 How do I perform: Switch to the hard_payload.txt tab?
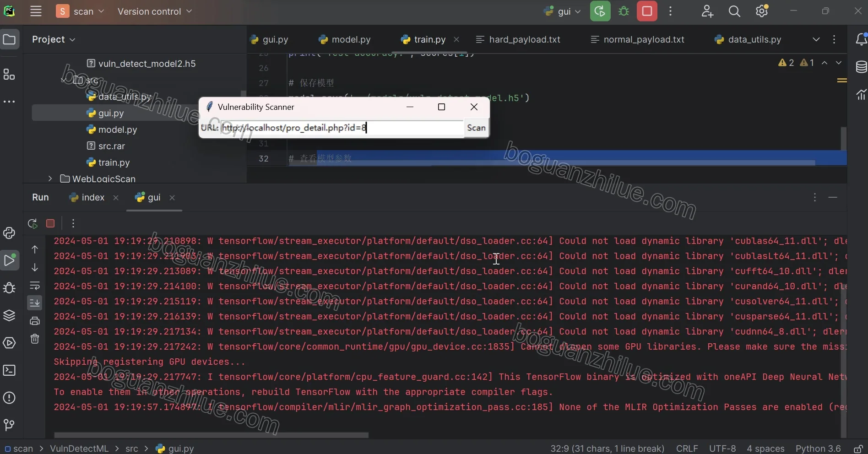518,39
